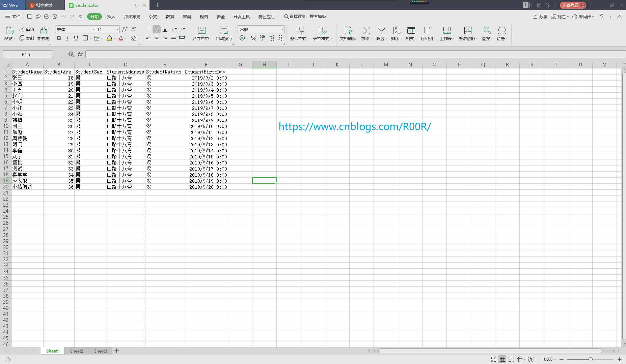Click the eraser clear-format icon

[x=133, y=38]
